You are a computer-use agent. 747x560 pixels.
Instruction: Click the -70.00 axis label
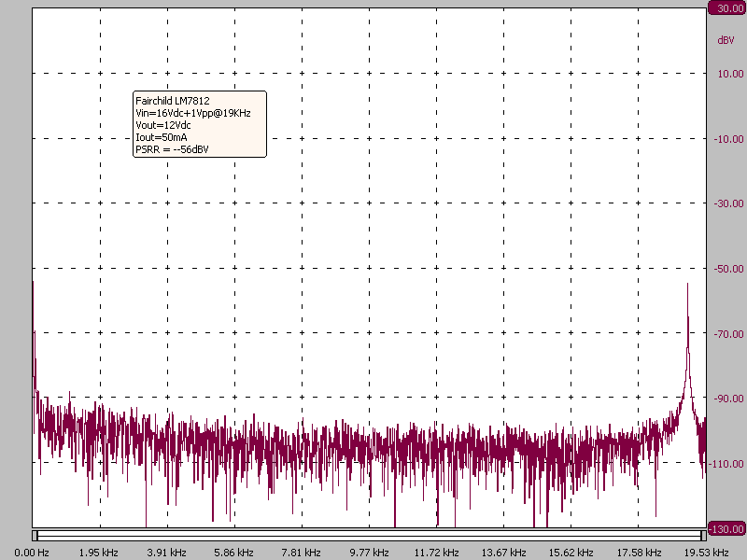[728, 334]
